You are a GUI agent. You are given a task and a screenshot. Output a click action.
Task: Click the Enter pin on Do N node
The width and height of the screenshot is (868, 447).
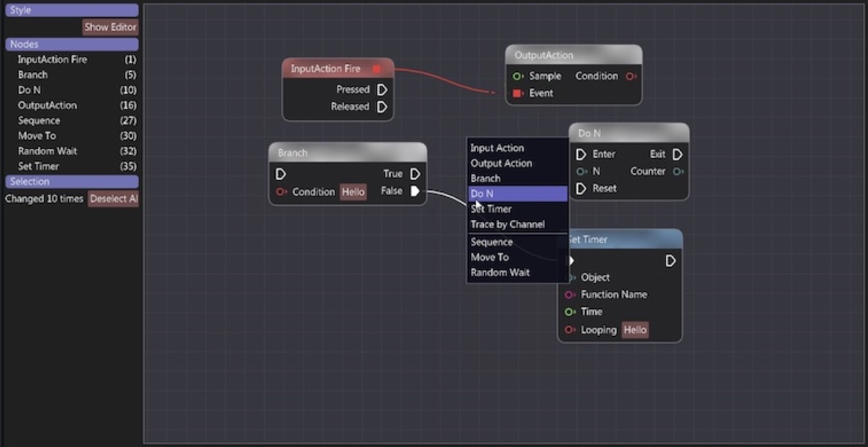pos(581,154)
